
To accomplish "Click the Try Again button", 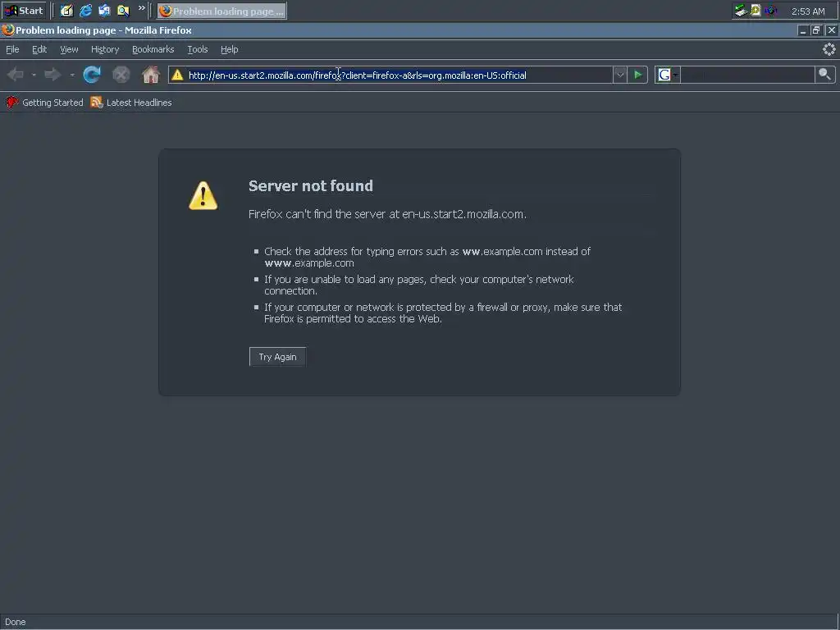I will coord(277,357).
